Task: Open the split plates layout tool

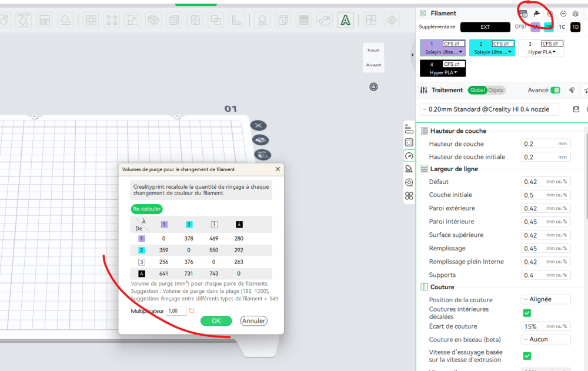Action: pyautogui.click(x=45, y=20)
